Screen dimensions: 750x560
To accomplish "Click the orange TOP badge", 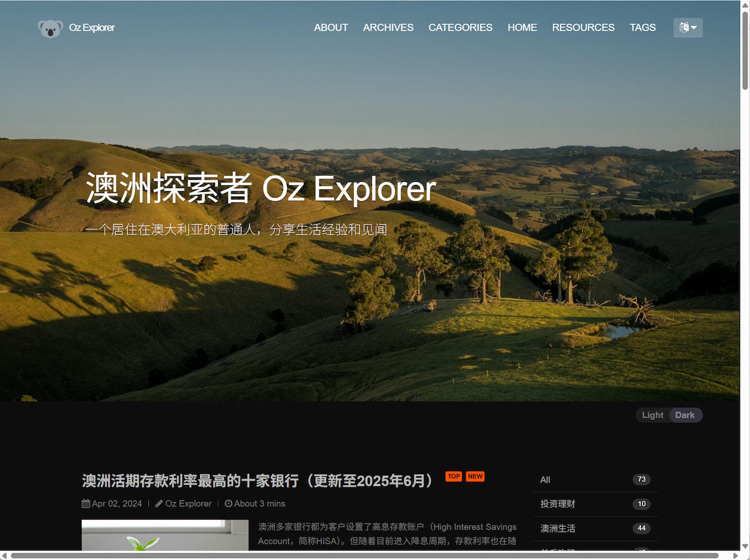I will [x=454, y=476].
